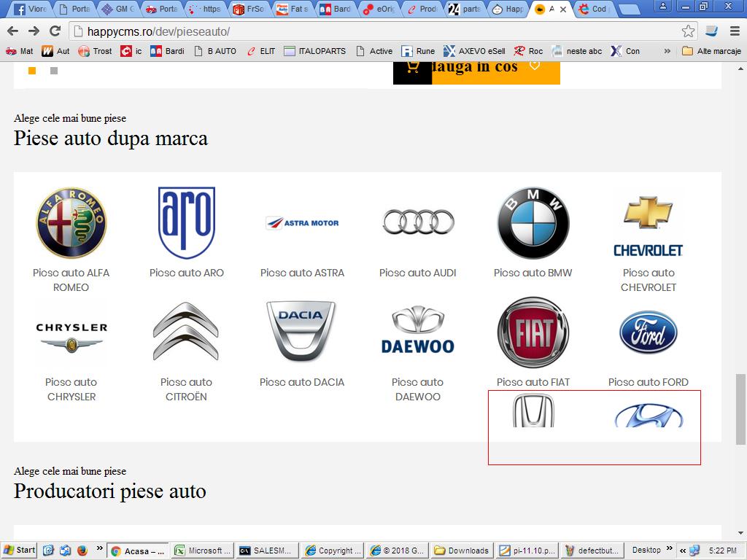The image size is (747, 560).
Task: Open the Downloads folder taskbar item
Action: click(462, 551)
